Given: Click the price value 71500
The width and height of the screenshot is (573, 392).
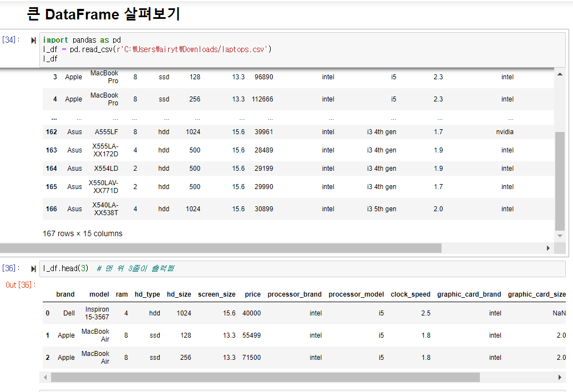Looking at the screenshot, I should click(x=251, y=358).
